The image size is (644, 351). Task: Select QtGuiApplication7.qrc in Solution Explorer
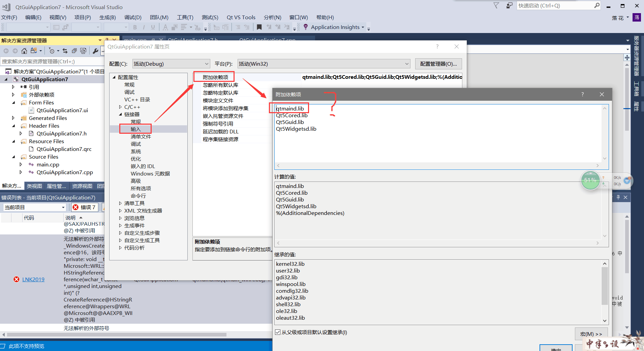tap(64, 149)
